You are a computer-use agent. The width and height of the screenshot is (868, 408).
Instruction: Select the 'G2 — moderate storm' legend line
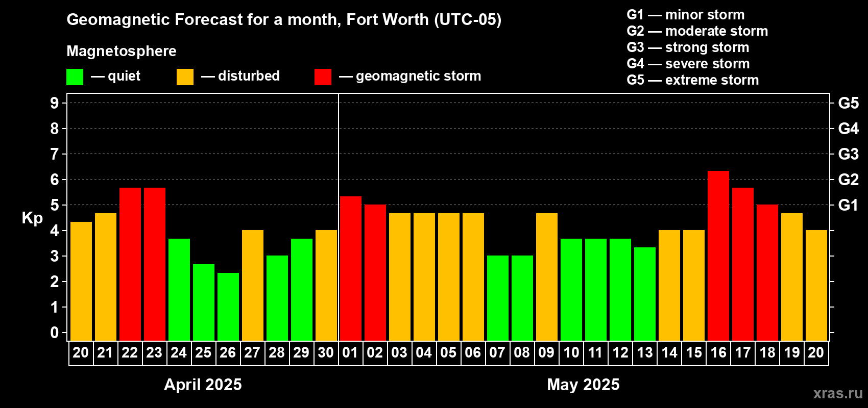pyautogui.click(x=697, y=31)
